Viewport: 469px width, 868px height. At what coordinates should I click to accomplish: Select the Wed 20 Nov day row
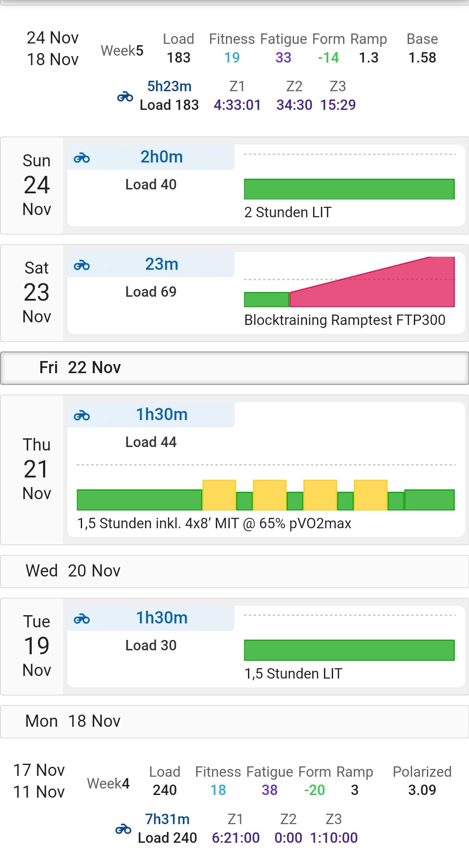(234, 571)
